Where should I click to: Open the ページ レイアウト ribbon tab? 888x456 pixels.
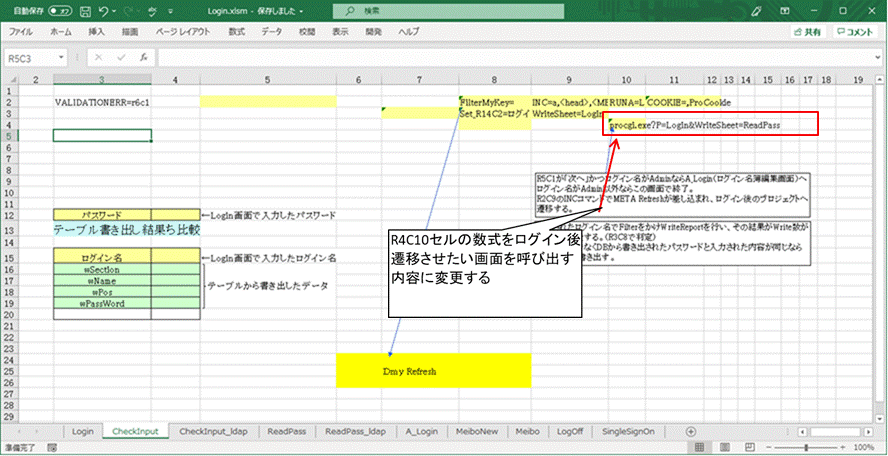tap(183, 32)
